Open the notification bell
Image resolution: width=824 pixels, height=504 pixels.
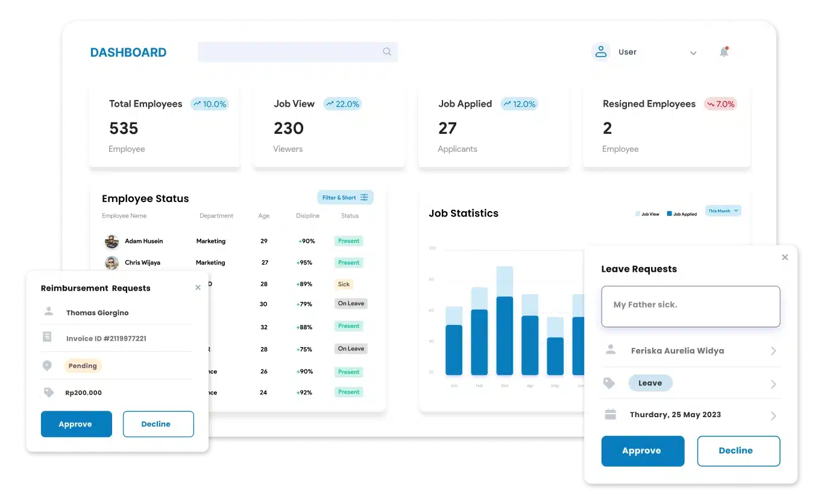[724, 52]
